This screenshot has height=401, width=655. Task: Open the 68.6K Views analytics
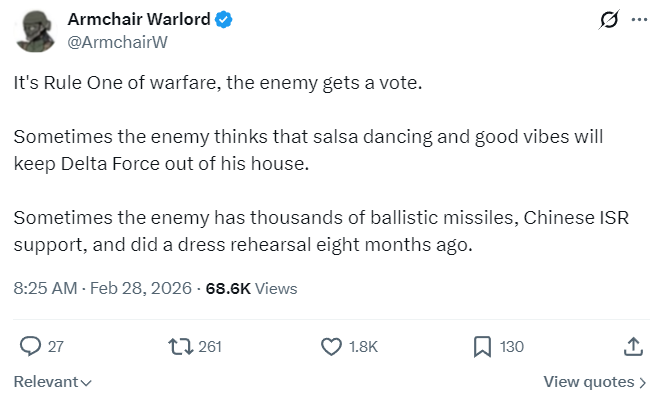[x=251, y=289]
